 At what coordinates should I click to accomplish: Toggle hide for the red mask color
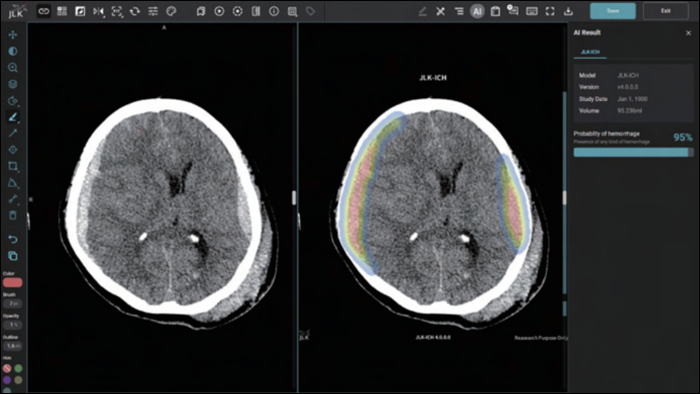tap(7, 369)
